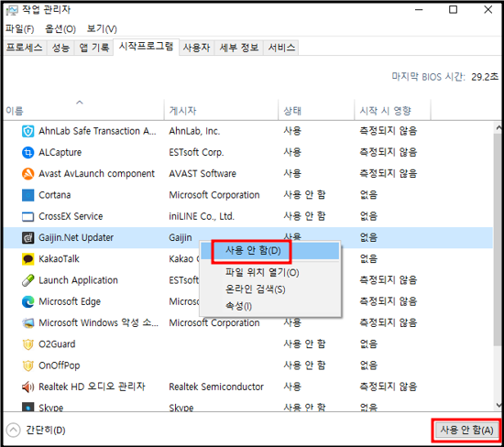Click the AVAST Software publisher cell

tap(203, 174)
